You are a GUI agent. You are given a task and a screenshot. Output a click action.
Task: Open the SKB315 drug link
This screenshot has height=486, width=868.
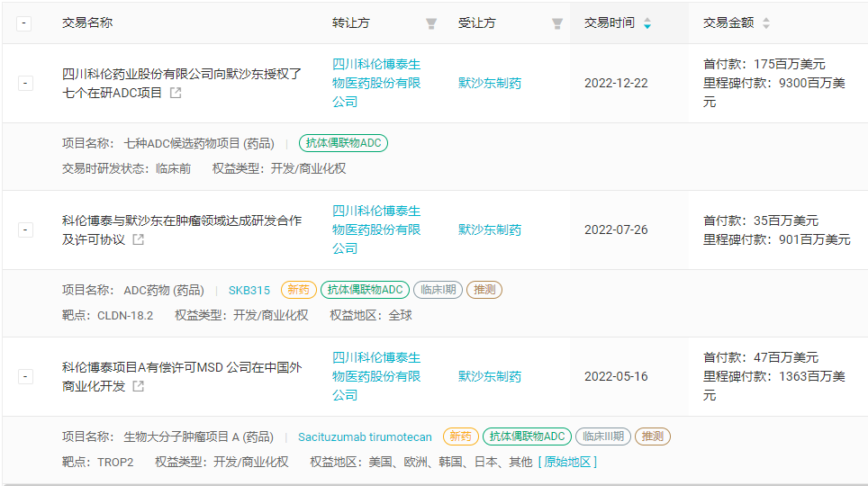(249, 290)
